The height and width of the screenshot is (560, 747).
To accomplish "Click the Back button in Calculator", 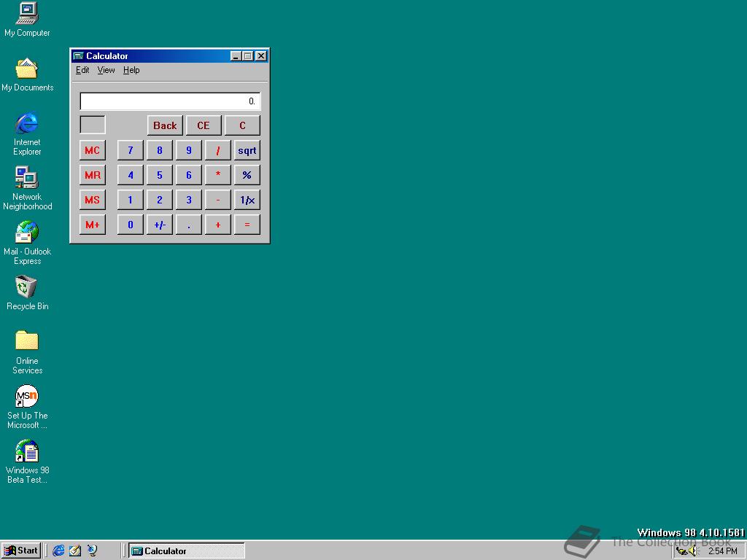I will [165, 125].
